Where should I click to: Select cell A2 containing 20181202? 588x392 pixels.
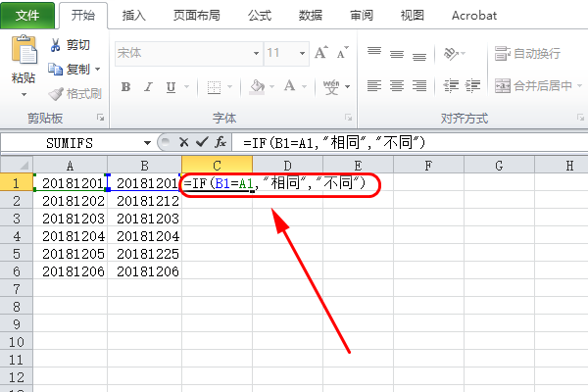click(x=71, y=201)
